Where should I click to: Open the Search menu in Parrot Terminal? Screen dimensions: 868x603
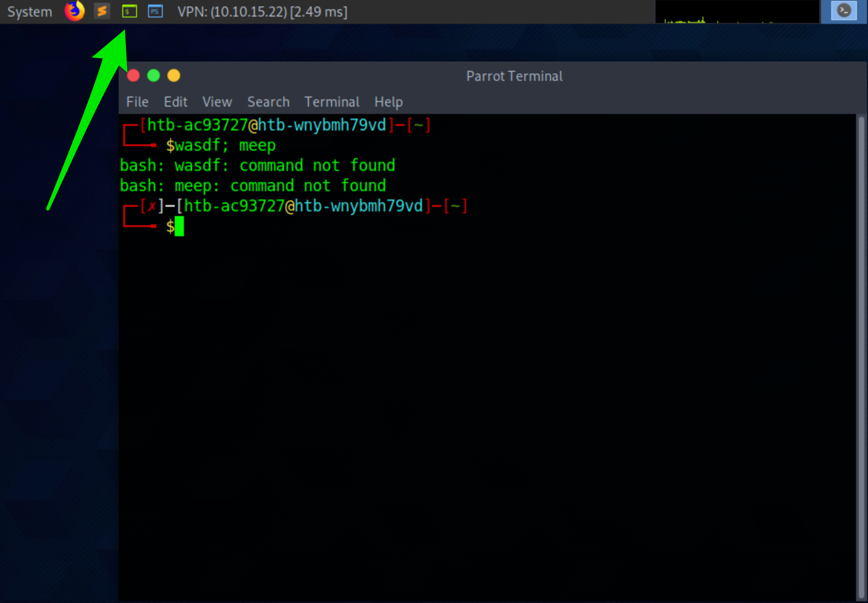point(268,102)
